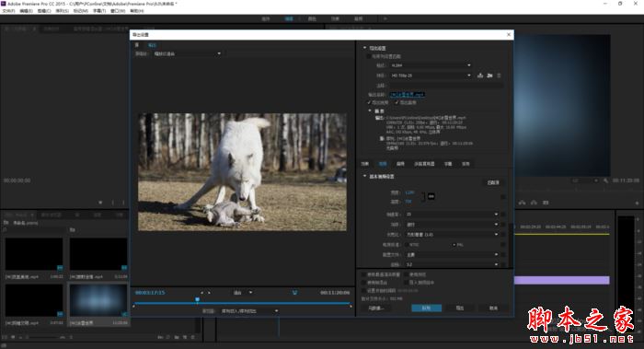644x349 pixels.
Task: Collapse the Summary section triangle
Action: coord(370,111)
